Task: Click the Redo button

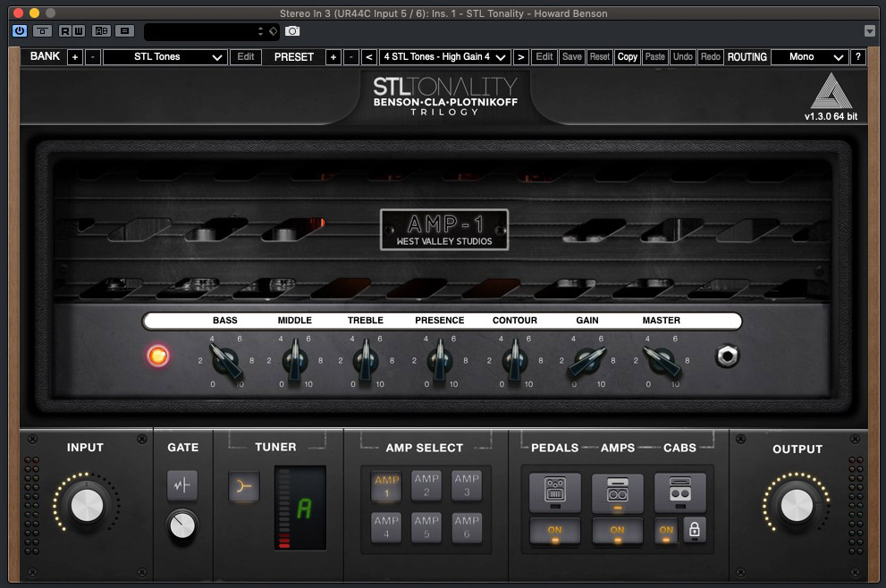Action: click(x=710, y=57)
